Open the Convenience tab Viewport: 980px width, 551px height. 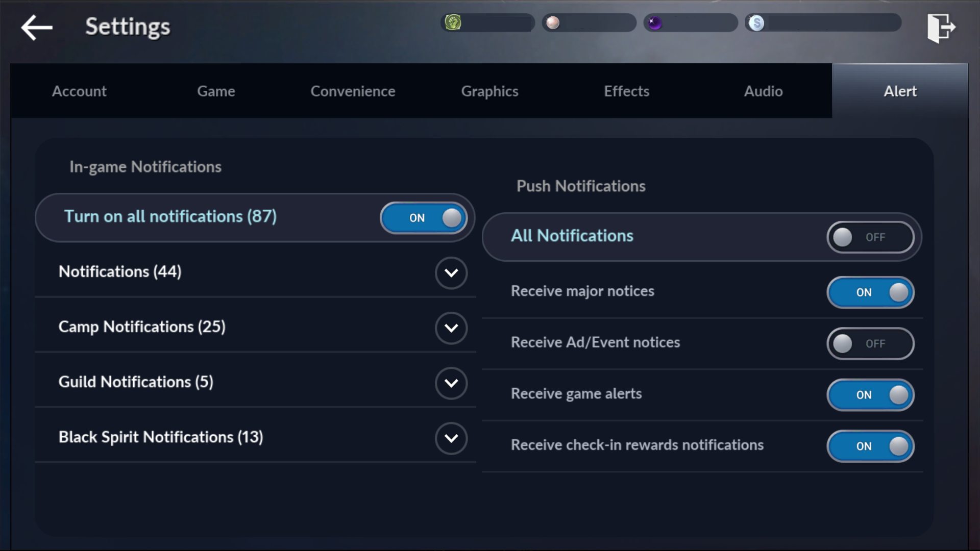tap(353, 91)
